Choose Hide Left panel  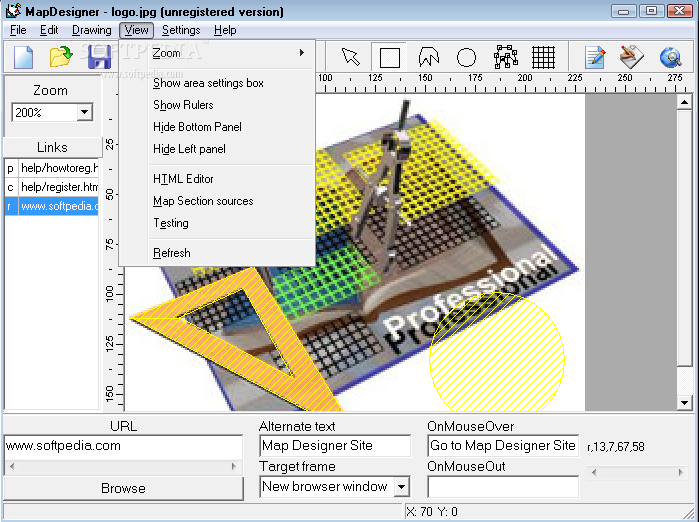218,149
